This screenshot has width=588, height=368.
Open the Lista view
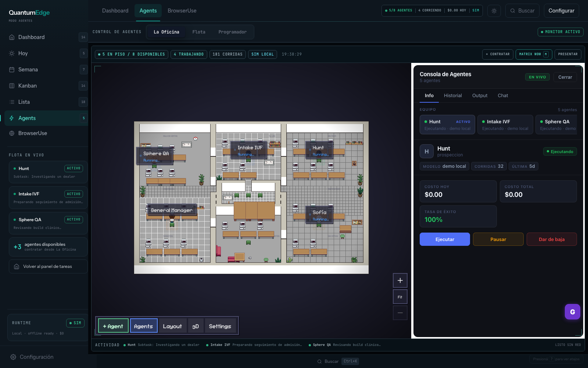[x=46, y=102]
